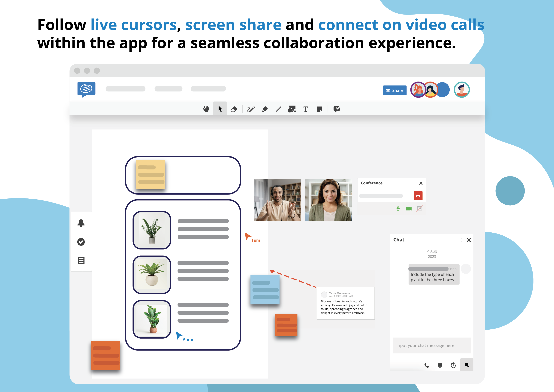Close the Conference panel
The image size is (554, 392).
pyautogui.click(x=421, y=183)
